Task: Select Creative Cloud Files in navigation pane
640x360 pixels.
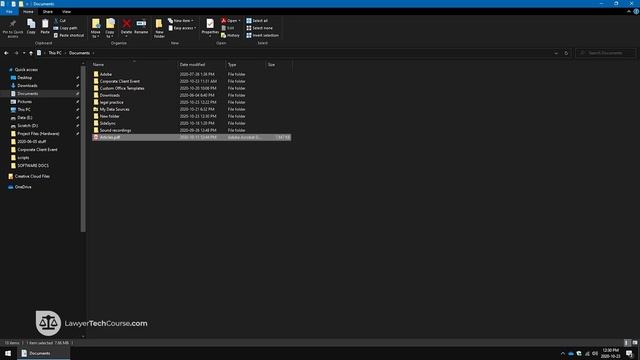Action: coord(32,176)
